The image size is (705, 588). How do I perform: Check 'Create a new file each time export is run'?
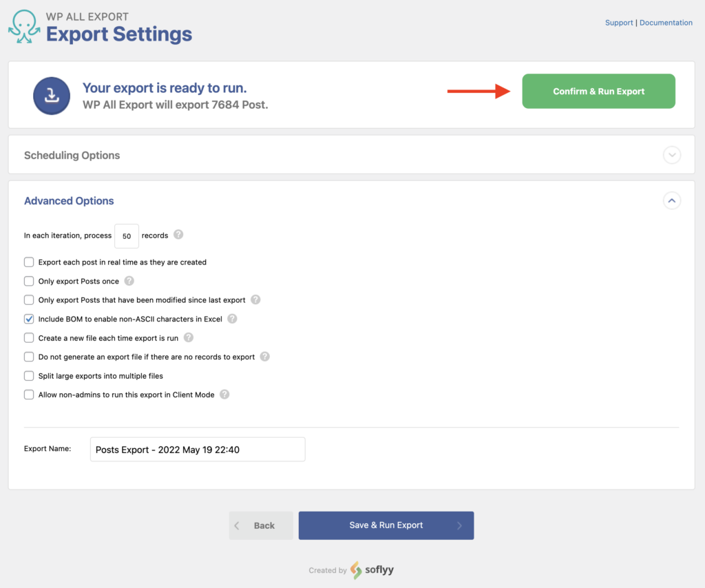tap(29, 338)
